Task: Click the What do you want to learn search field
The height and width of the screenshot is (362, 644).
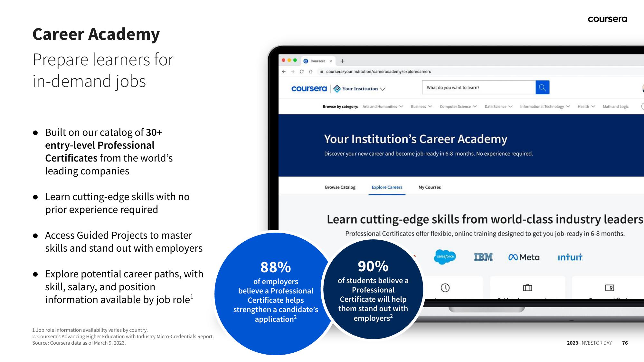Action: 478,88
